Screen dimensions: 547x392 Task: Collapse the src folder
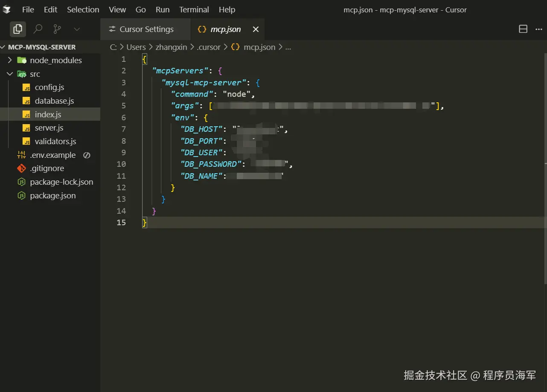tap(10, 74)
